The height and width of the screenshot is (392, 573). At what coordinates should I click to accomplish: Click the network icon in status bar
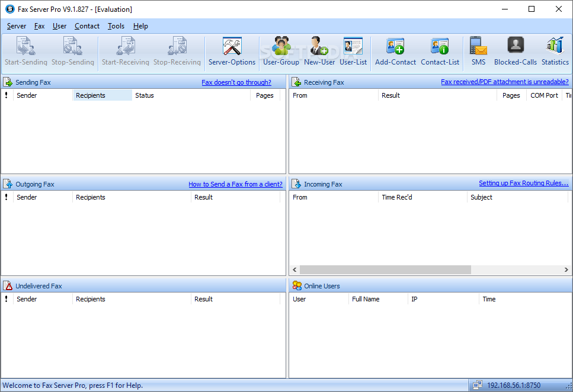pyautogui.click(x=477, y=385)
